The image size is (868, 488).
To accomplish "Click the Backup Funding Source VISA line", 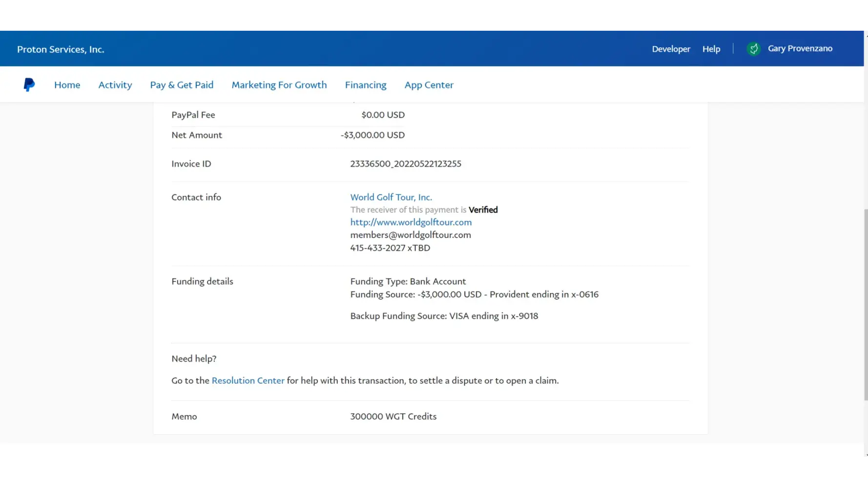I will [x=444, y=316].
